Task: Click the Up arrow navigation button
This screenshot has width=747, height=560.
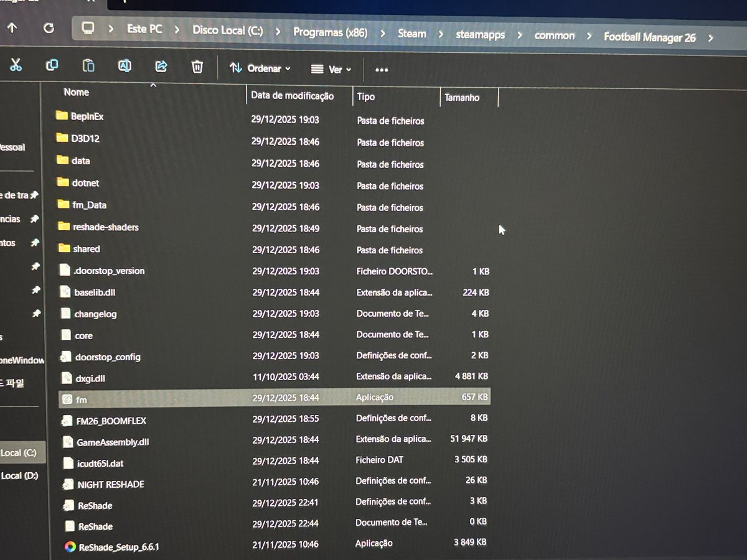Action: point(12,27)
